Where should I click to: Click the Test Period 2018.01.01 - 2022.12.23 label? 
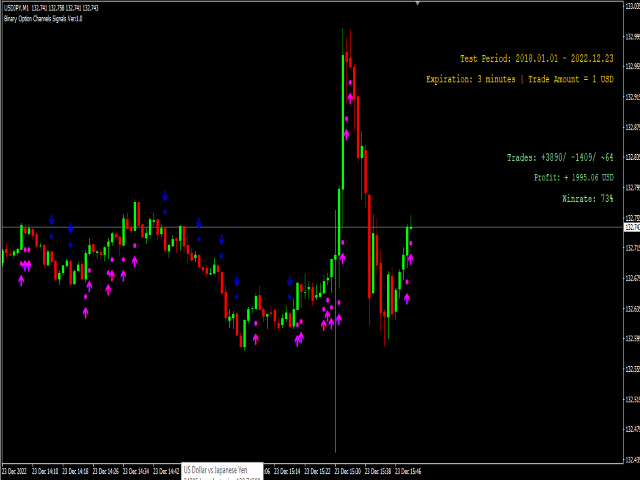(x=536, y=58)
